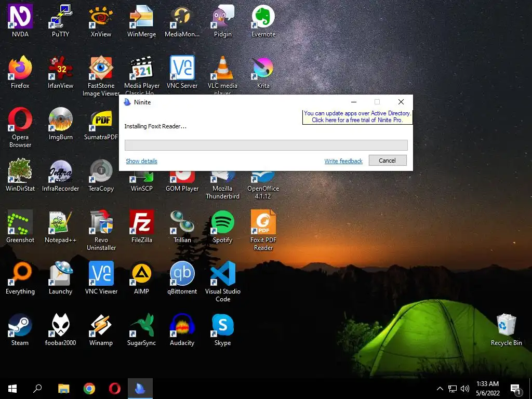
Task: Select the Krita desktop icon
Action: (x=263, y=68)
